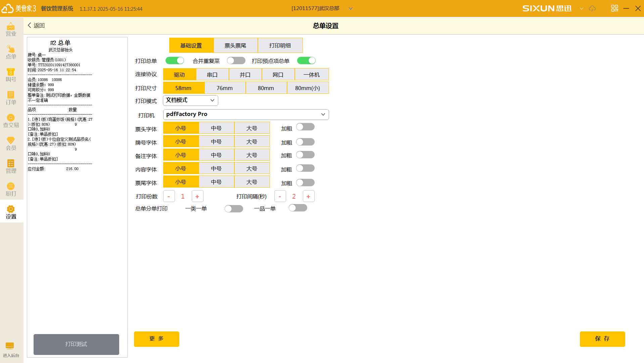Toggle the 打印总单 switch
The width and height of the screenshot is (644, 363).
click(175, 61)
